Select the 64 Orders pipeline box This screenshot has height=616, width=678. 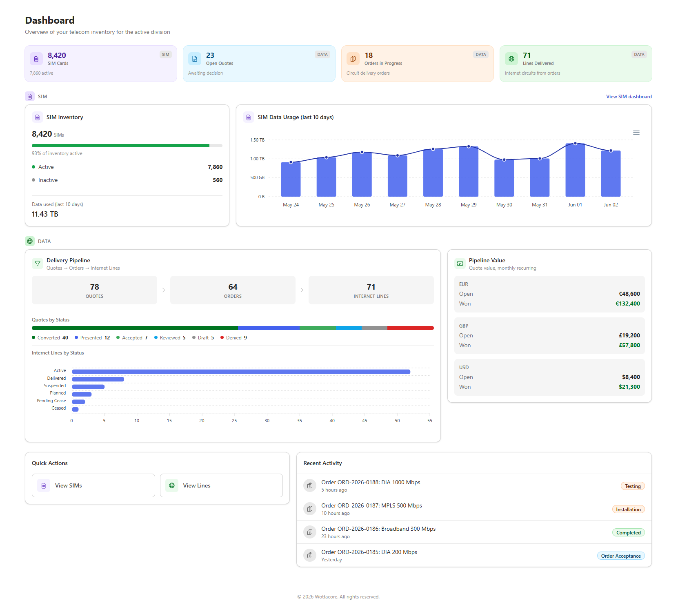click(233, 290)
